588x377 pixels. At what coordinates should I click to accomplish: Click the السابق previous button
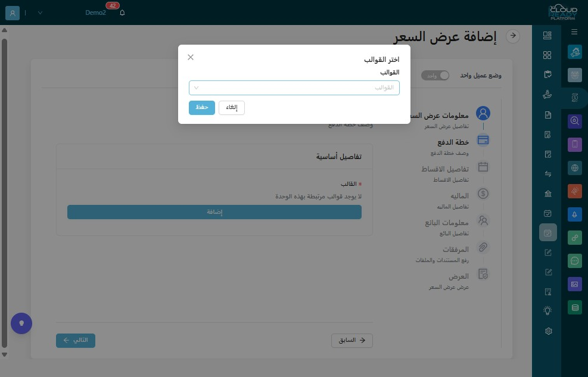click(x=351, y=340)
